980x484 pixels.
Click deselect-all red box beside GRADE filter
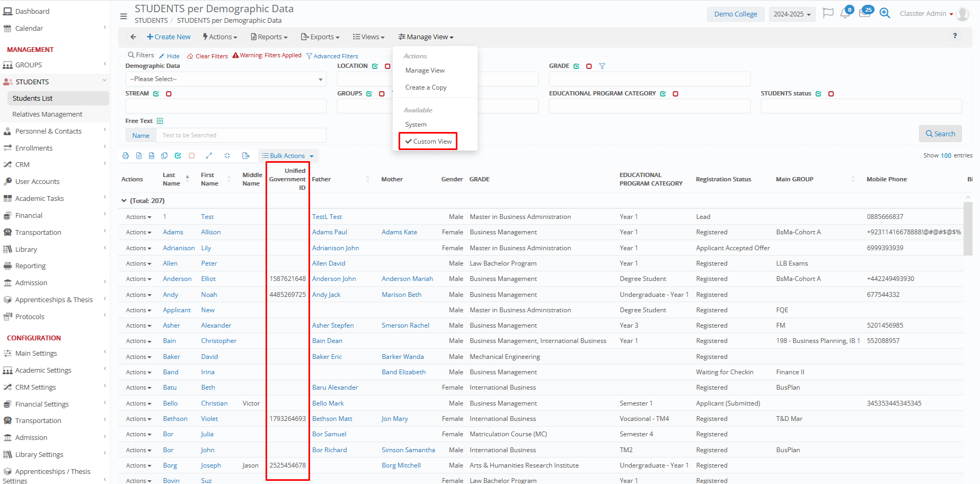589,66
